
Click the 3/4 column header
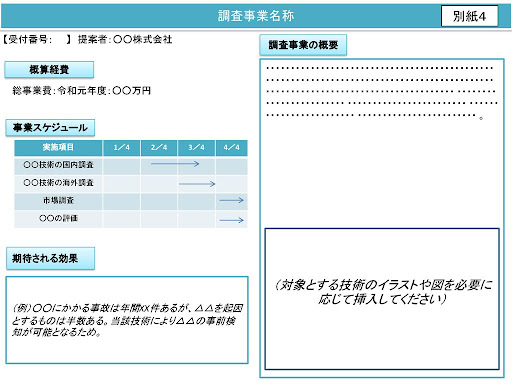(196, 148)
